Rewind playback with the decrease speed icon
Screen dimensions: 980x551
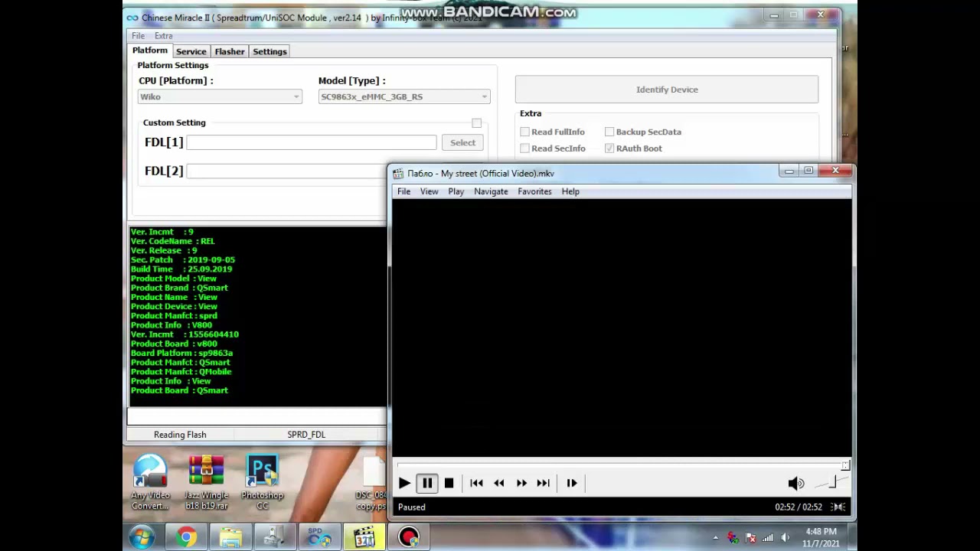[499, 483]
